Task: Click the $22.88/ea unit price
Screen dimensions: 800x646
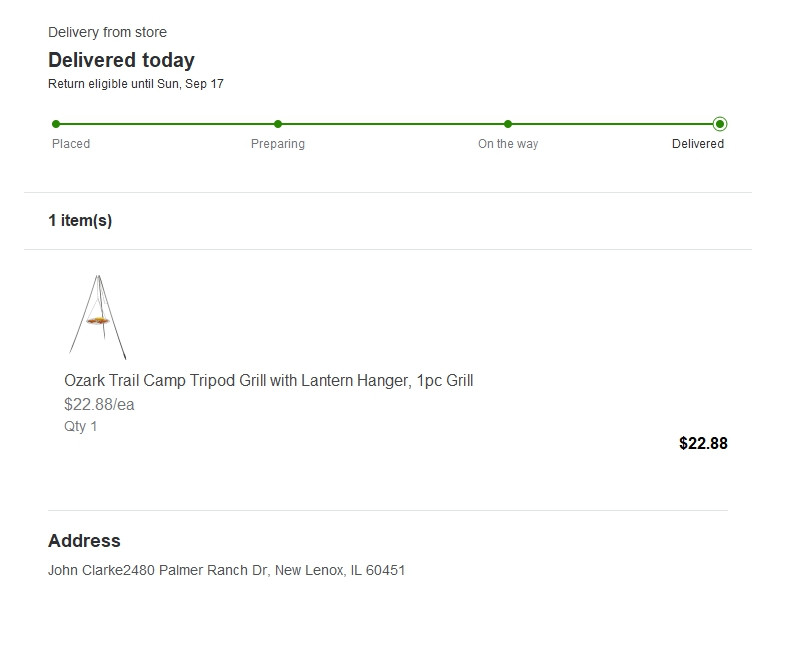Action: click(x=99, y=405)
